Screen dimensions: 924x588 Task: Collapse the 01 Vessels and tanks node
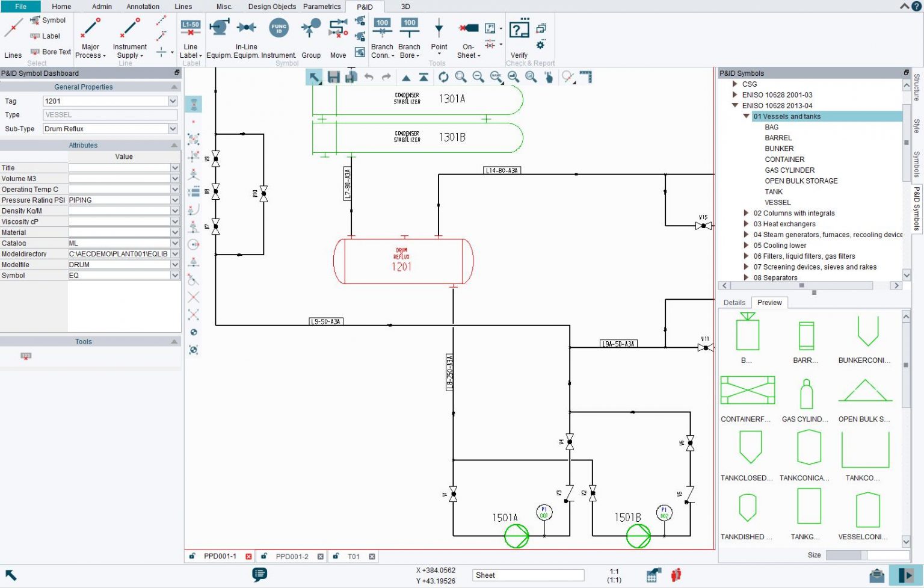pos(745,116)
